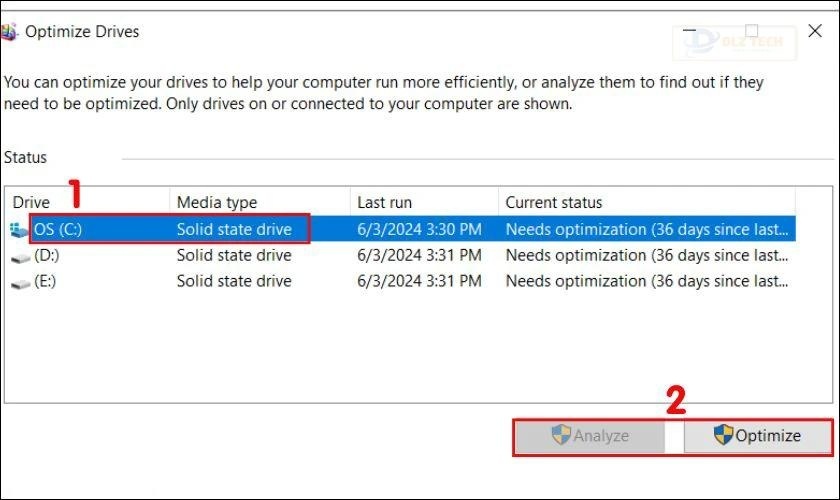Select the (D:) drive name in list

[x=47, y=256]
